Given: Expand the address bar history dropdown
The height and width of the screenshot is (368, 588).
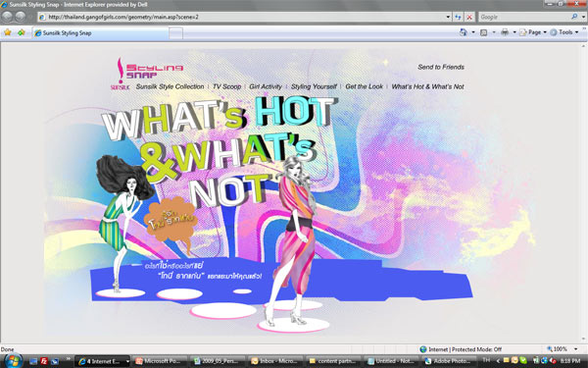Looking at the screenshot, I should pos(448,17).
